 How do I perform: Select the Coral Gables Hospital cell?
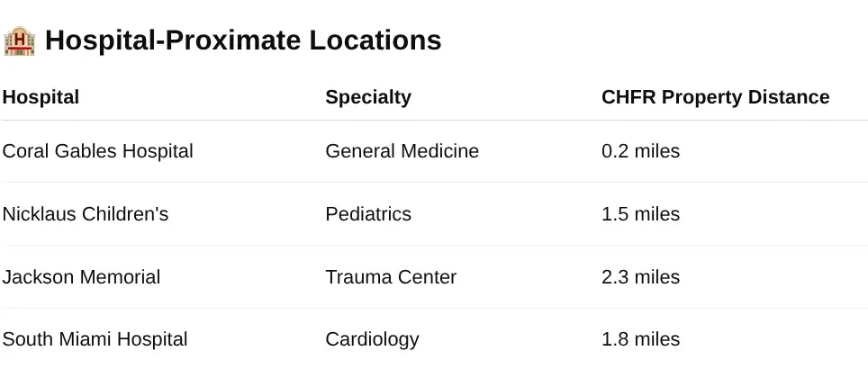click(98, 151)
